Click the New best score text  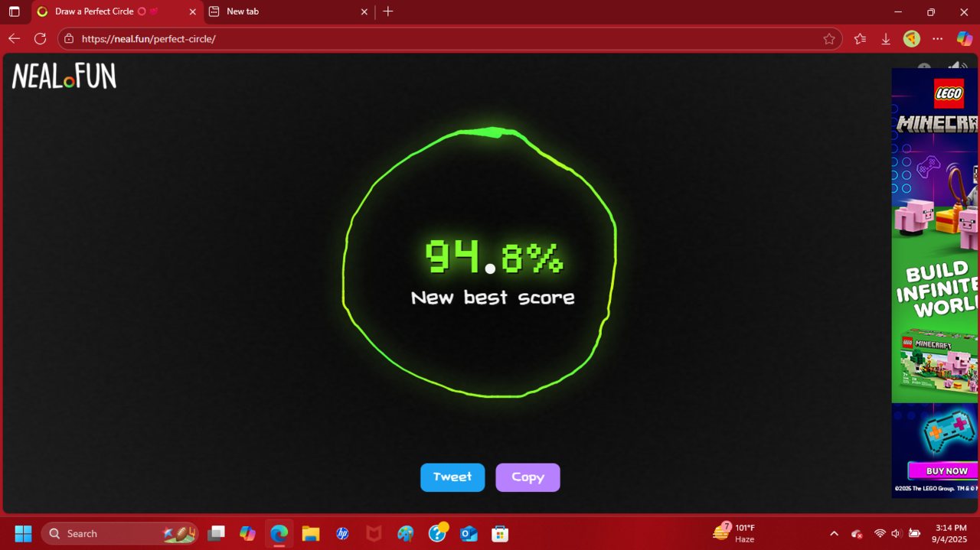pos(493,298)
